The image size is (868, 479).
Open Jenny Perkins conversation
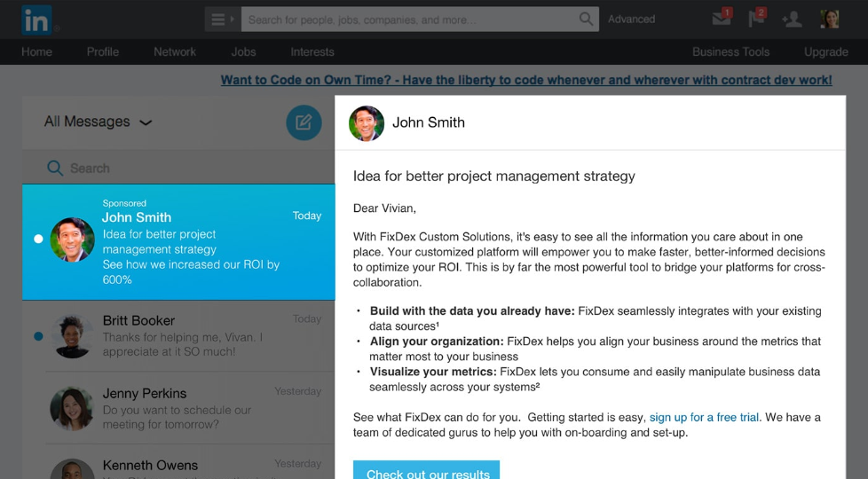click(x=178, y=408)
